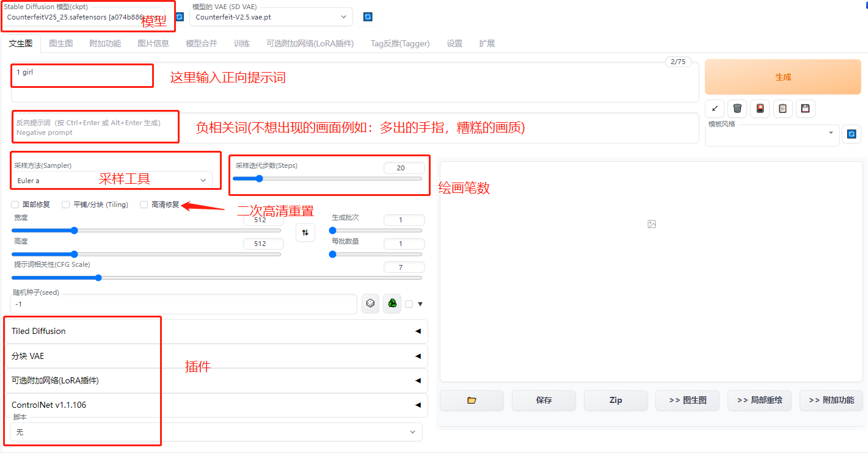Expand extra seed options triangle
The width and height of the screenshot is (868, 453).
click(420, 304)
